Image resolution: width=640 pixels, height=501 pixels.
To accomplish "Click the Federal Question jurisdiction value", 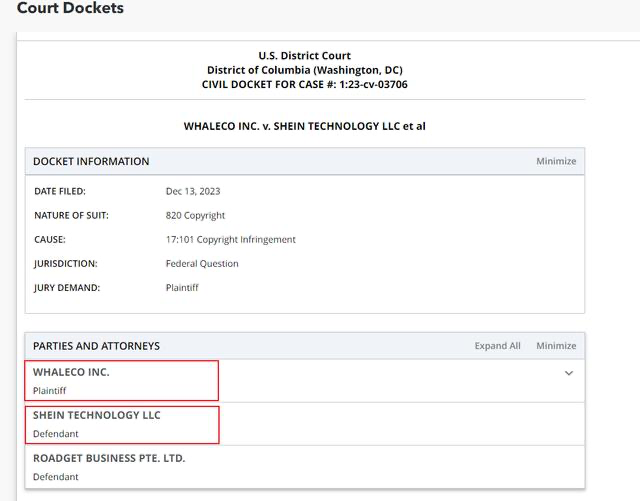I will (202, 264).
